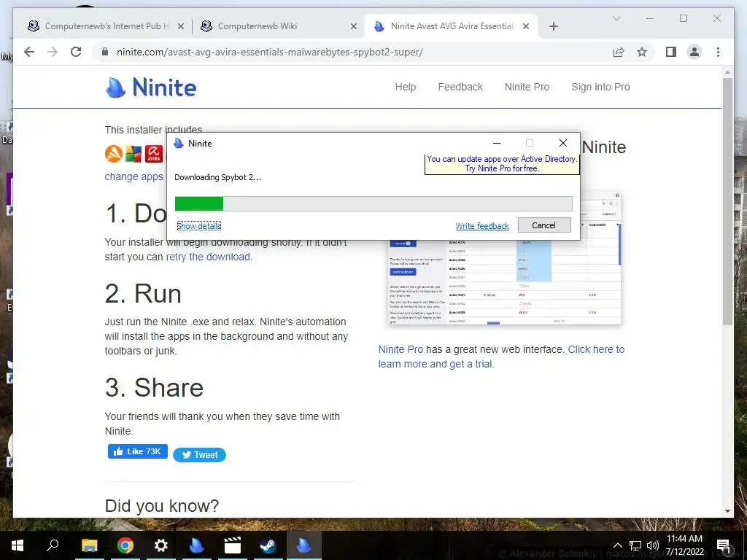Screen dimensions: 747x560
Task: Open Chrome side panel icon
Action: 671,52
